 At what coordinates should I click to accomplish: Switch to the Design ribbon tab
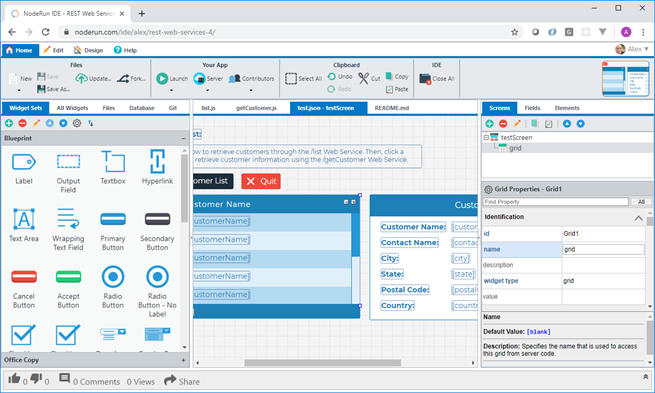click(89, 50)
